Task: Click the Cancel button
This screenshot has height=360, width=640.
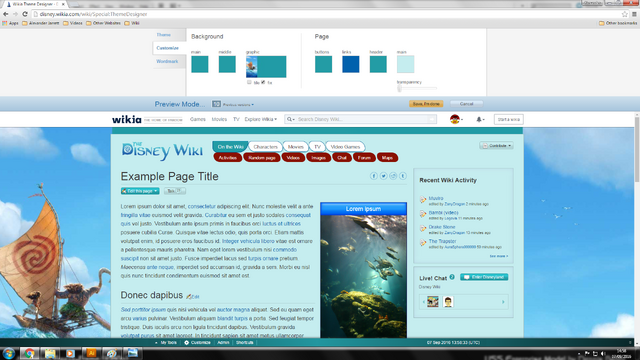Action: click(467, 104)
